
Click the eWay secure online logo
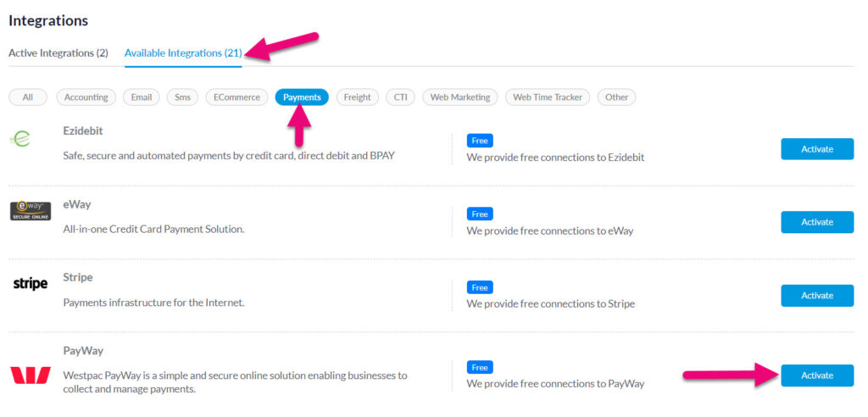point(31,211)
